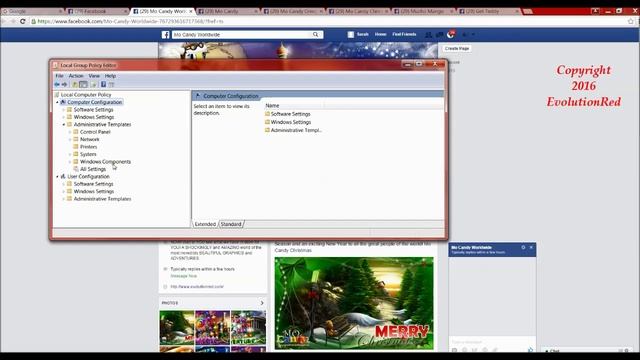Select Local Computer Policy root
This screenshot has width=640, height=360.
[x=86, y=95]
